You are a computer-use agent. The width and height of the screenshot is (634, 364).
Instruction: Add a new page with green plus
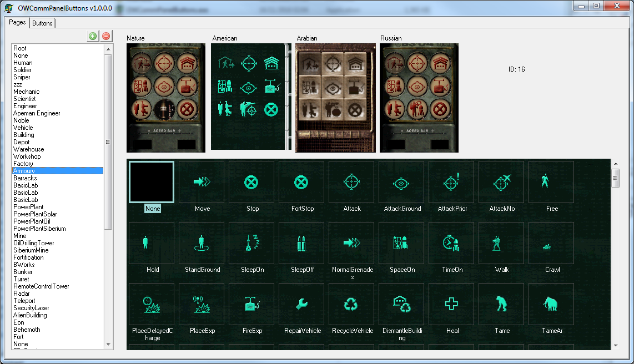coord(93,36)
